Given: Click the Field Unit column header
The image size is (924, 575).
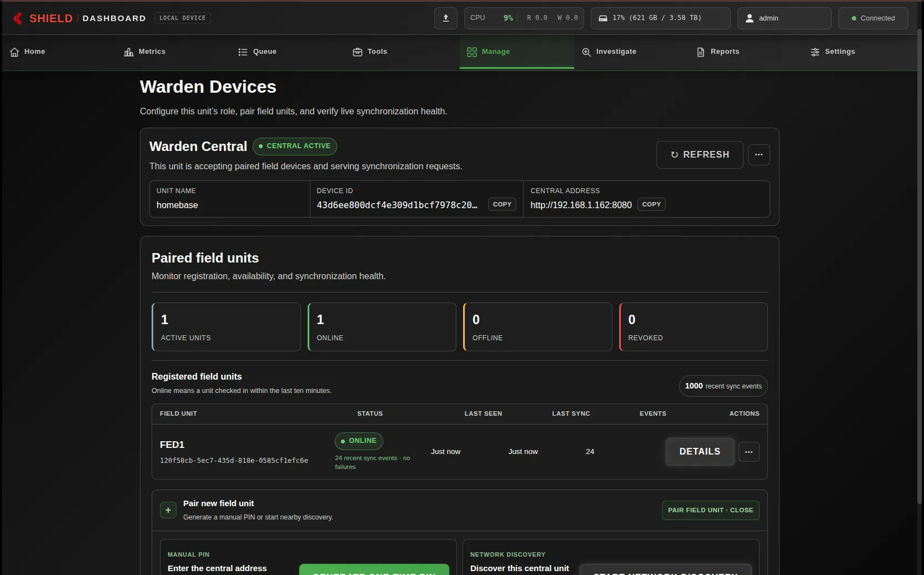Looking at the screenshot, I should [178, 414].
